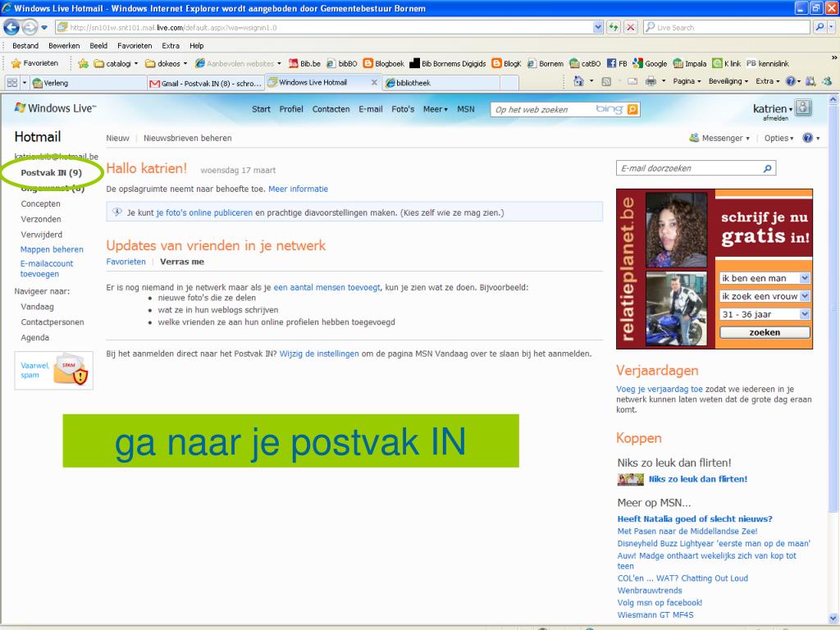Click 'Heeft Natalia goed of slecht nieuws?' headline
Screen dimensions: 840x630
pos(695,518)
